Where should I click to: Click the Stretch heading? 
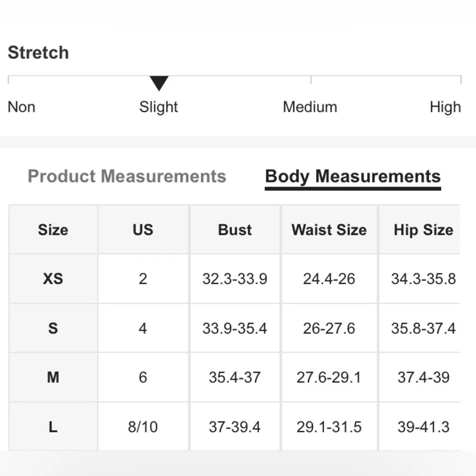[x=38, y=52]
